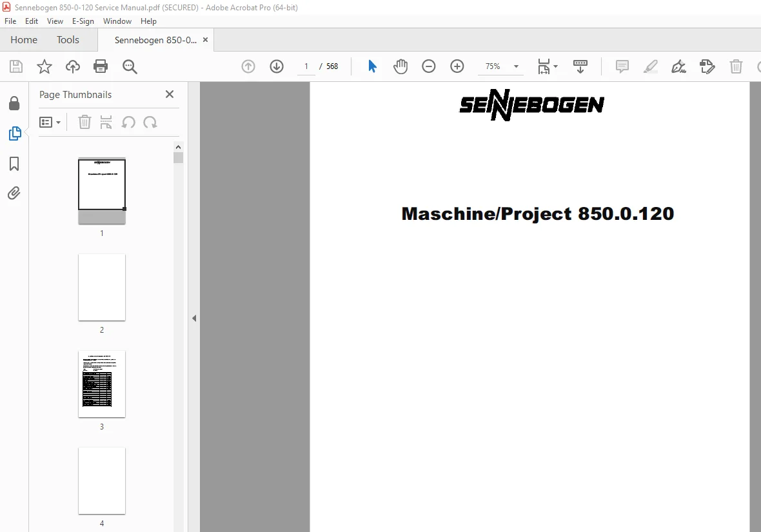The width and height of the screenshot is (761, 532).
Task: Open the File menu
Action: pyautogui.click(x=10, y=21)
